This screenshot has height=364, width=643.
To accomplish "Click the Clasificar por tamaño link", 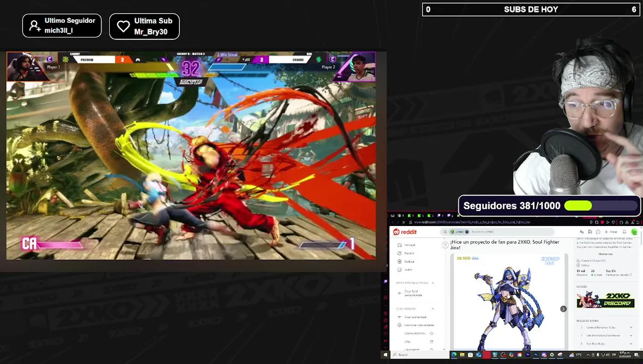I will (620, 275).
